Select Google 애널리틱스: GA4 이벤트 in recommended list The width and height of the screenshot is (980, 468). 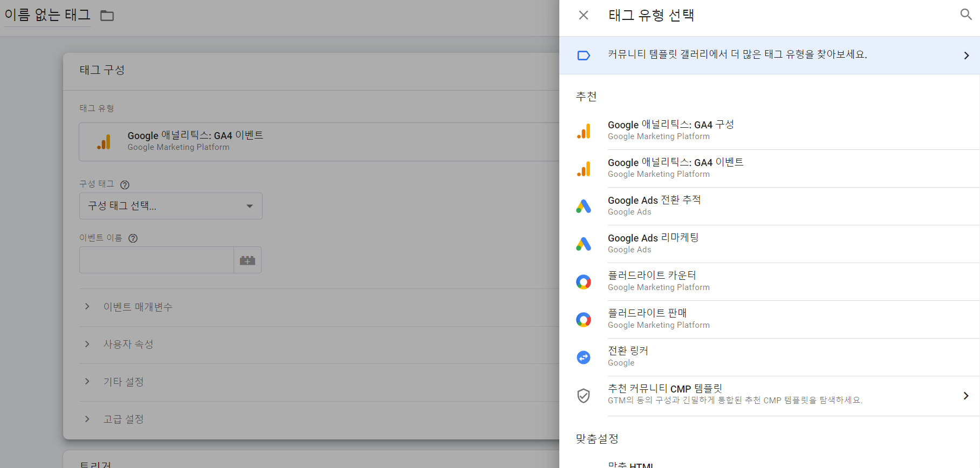[x=770, y=169]
